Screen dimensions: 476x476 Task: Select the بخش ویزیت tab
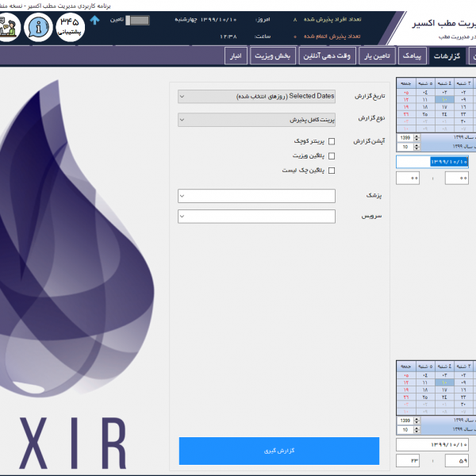coord(274,56)
